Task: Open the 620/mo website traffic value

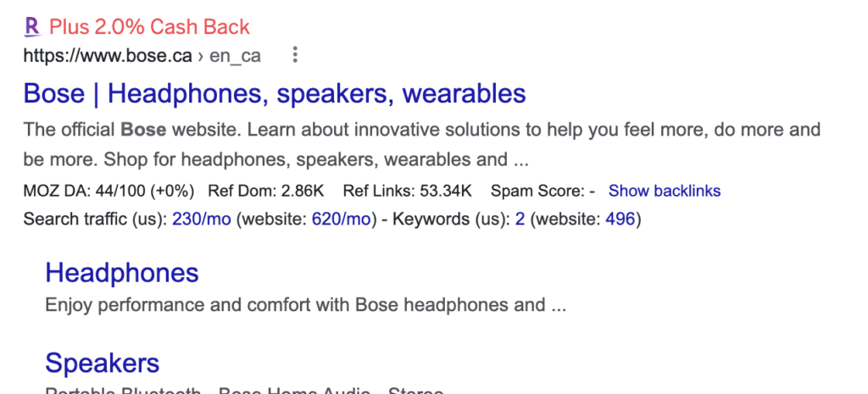Action: [342, 219]
